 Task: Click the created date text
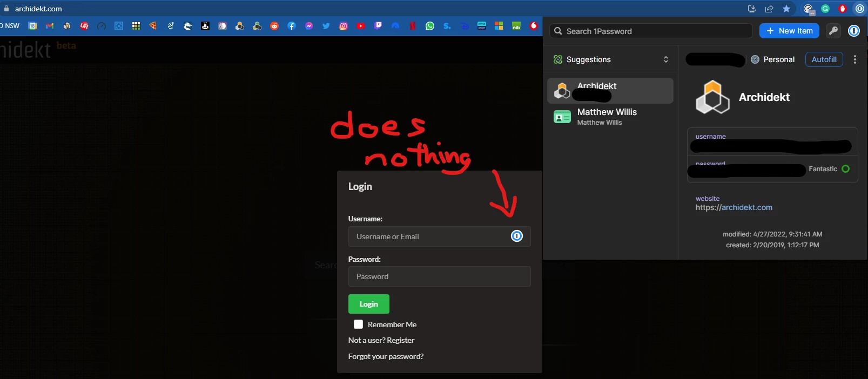click(x=772, y=245)
